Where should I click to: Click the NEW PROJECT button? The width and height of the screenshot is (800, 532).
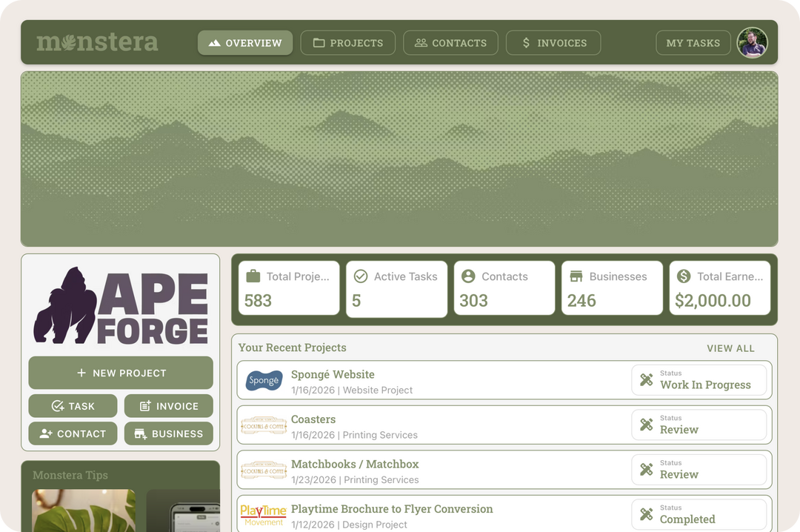[x=120, y=373]
